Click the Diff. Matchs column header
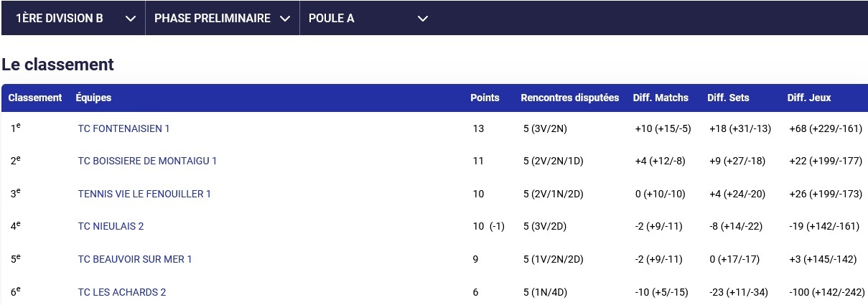This screenshot has height=305, width=868. (x=661, y=98)
